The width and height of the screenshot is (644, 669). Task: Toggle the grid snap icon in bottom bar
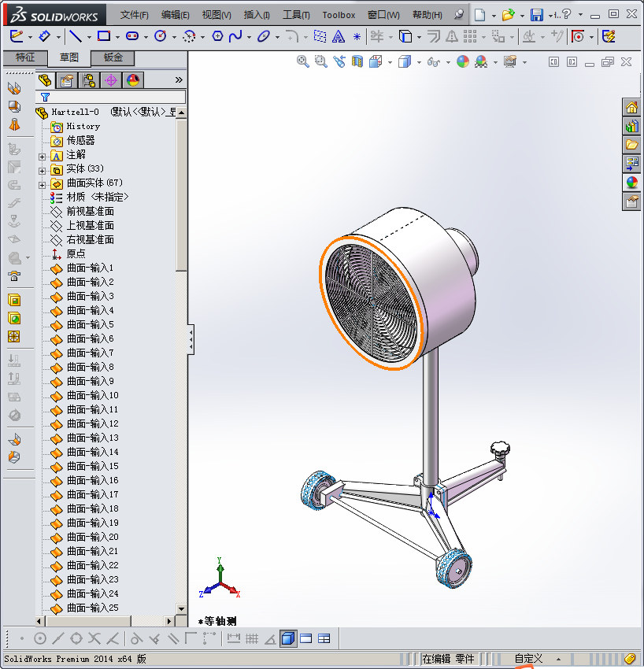pyautogui.click(x=252, y=639)
